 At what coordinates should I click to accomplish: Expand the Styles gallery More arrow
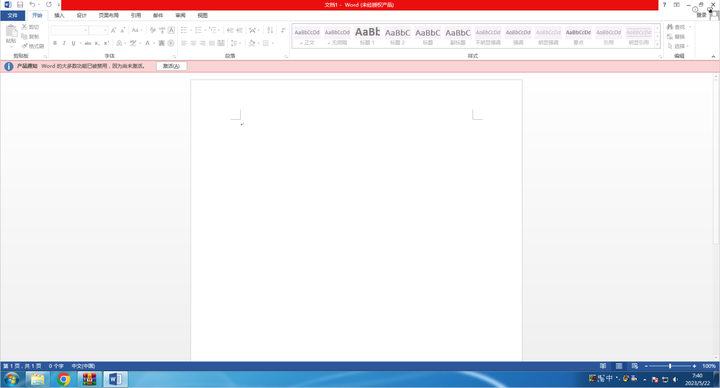[x=657, y=45]
